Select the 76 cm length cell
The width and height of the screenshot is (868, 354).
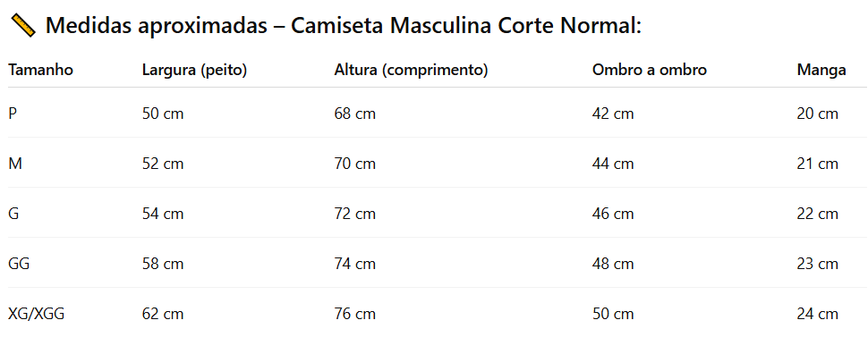(355, 314)
